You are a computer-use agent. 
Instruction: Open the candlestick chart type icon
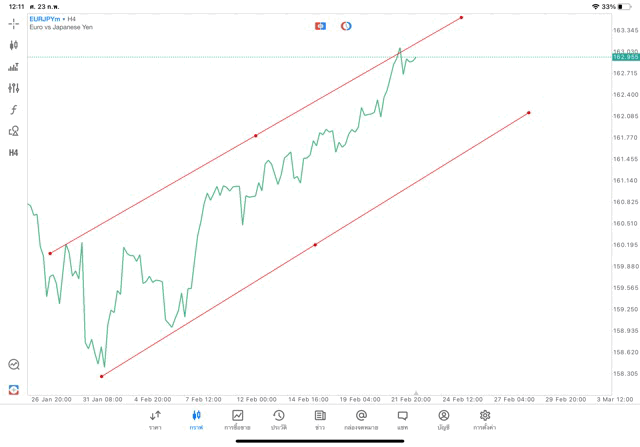(x=14, y=45)
